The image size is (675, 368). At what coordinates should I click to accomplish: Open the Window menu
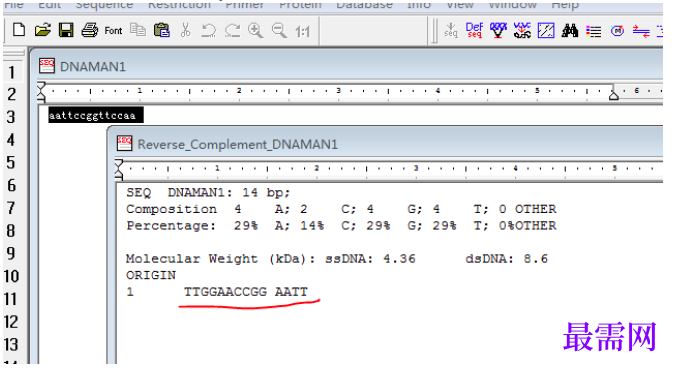[512, 5]
